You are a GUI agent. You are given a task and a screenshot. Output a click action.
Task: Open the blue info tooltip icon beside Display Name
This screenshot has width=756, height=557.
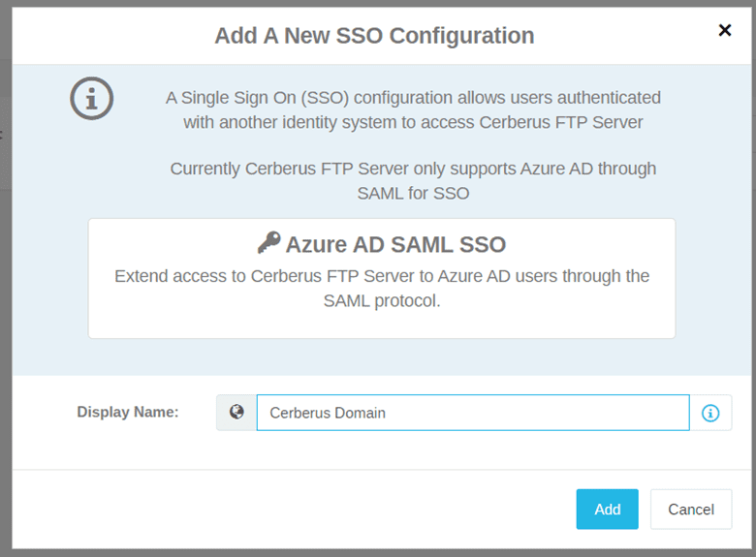(x=710, y=413)
